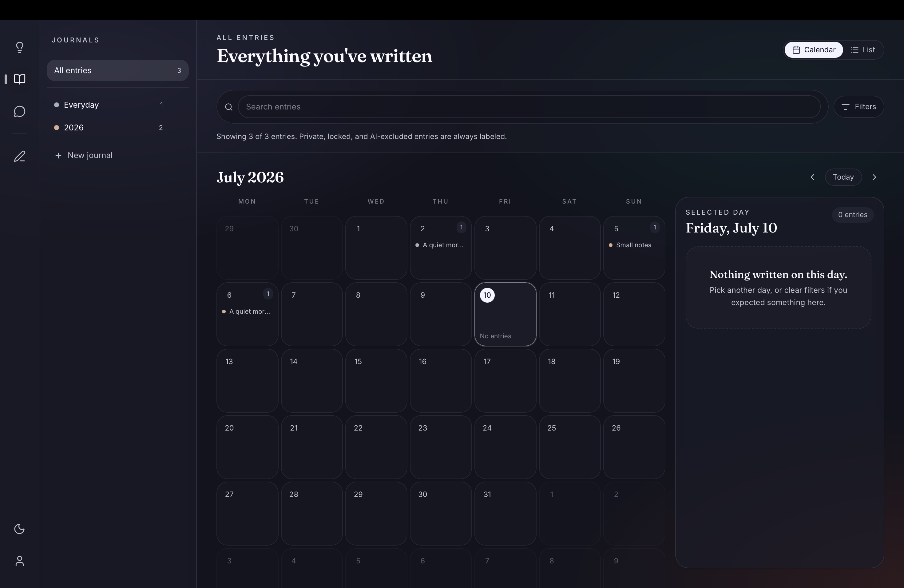Go to next month with right chevron

pyautogui.click(x=874, y=177)
